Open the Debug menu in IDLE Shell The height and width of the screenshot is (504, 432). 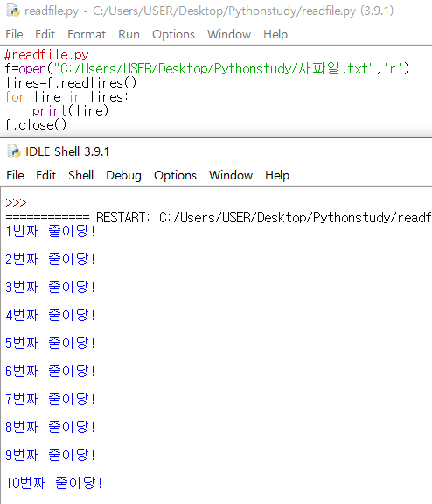pos(123,176)
